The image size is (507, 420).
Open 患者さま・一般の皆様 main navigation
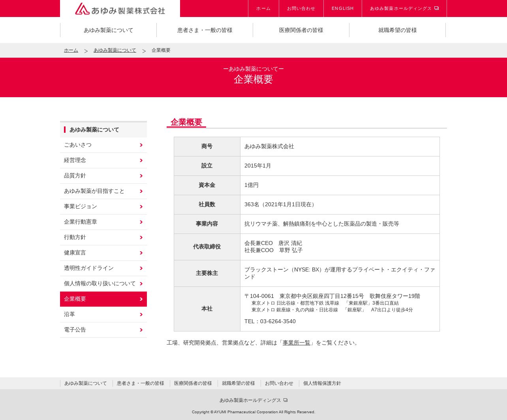[x=205, y=30]
